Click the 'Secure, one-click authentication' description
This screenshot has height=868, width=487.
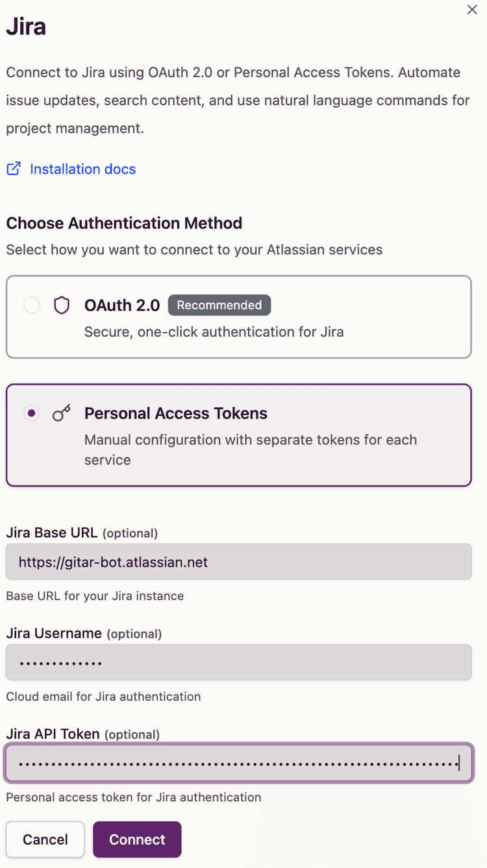(214, 332)
